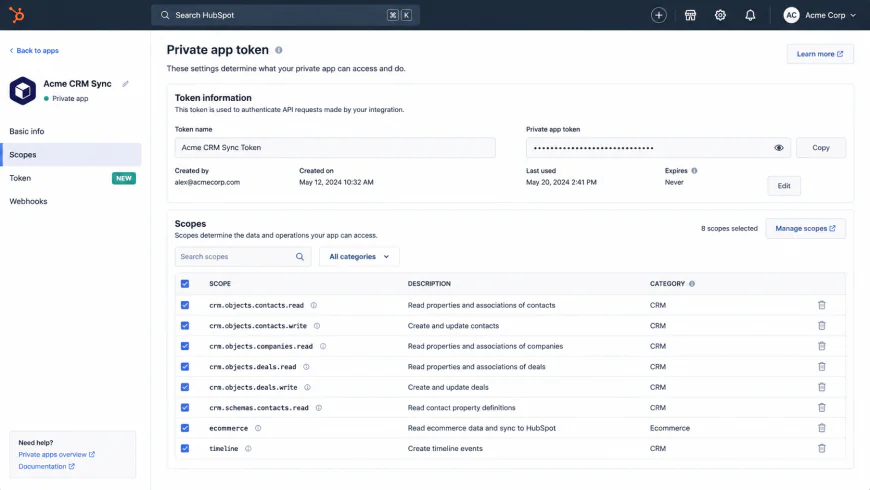Uncheck crm.objects.contacts.write checkbox
The width and height of the screenshot is (870, 490).
(185, 326)
